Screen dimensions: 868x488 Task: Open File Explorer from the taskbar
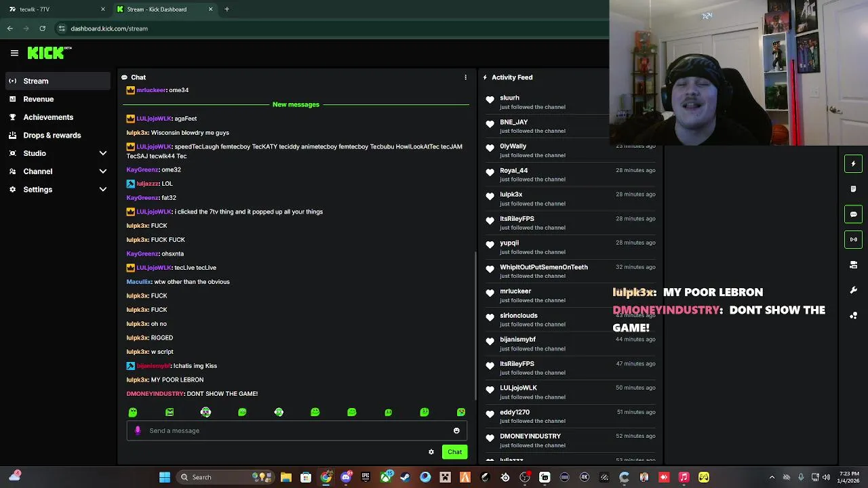click(x=286, y=477)
